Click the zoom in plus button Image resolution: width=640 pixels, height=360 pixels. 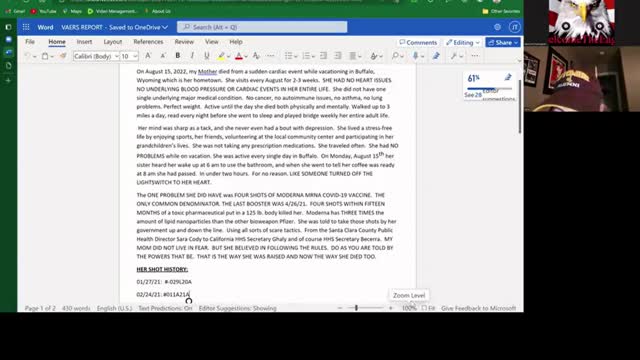coord(391,308)
